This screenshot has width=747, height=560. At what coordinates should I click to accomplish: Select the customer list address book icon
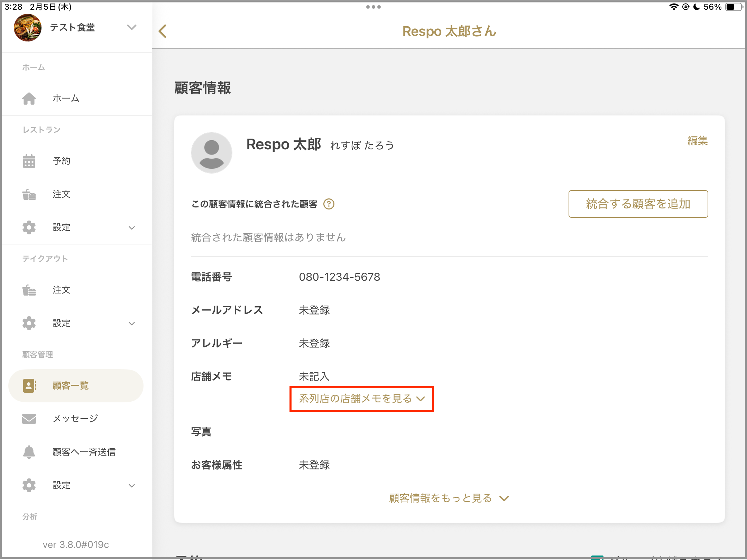point(29,385)
